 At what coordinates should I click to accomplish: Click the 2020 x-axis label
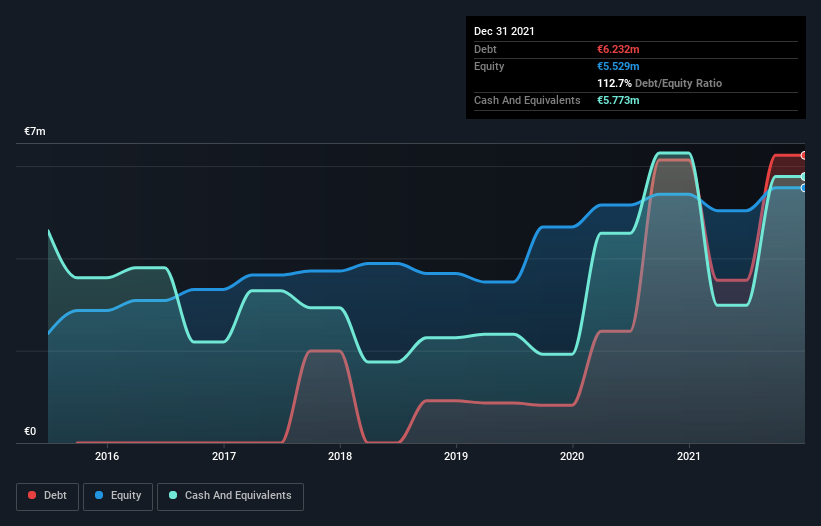[x=572, y=456]
